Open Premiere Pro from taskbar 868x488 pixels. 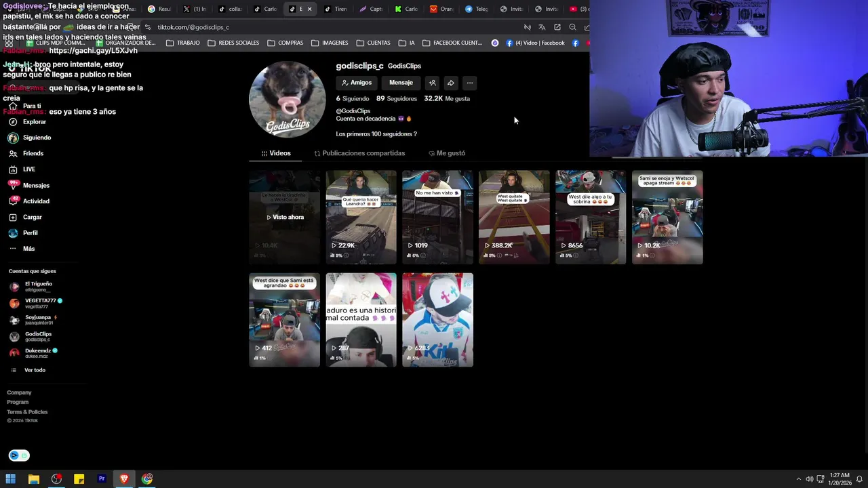click(102, 479)
